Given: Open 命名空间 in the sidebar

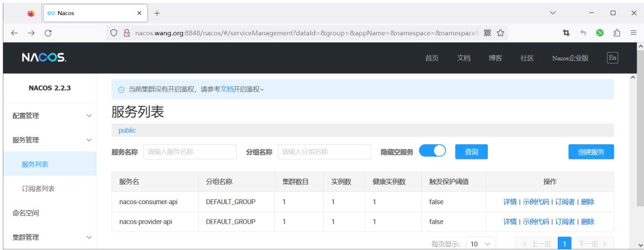Looking at the screenshot, I should point(50,213).
